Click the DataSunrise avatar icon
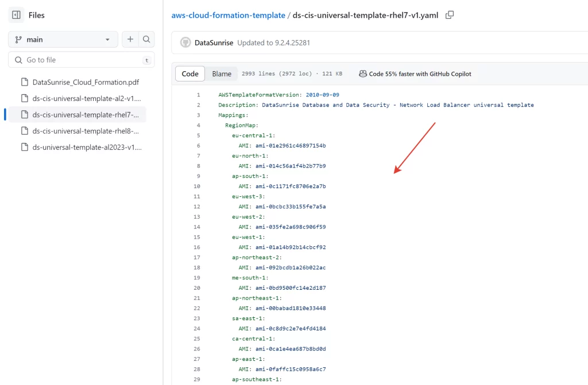This screenshot has width=588, height=385. point(185,42)
